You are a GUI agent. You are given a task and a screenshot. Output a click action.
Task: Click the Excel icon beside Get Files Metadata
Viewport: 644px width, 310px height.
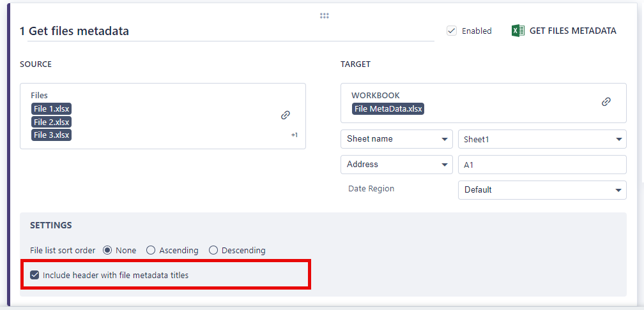click(x=518, y=31)
